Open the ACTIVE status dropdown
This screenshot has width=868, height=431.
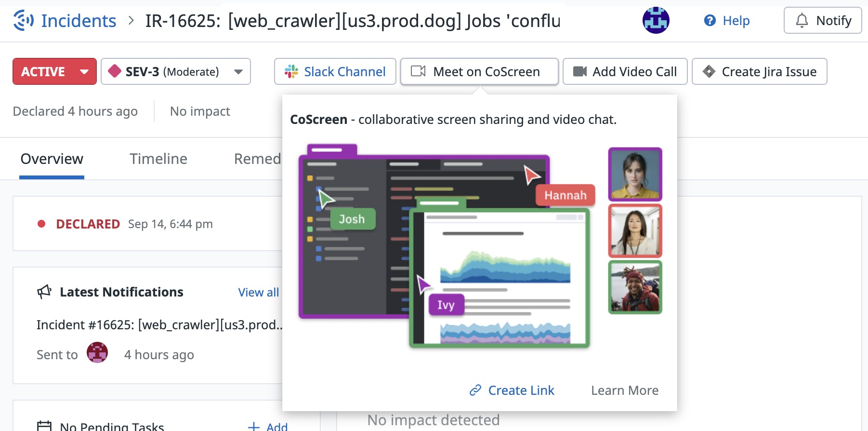tap(54, 71)
